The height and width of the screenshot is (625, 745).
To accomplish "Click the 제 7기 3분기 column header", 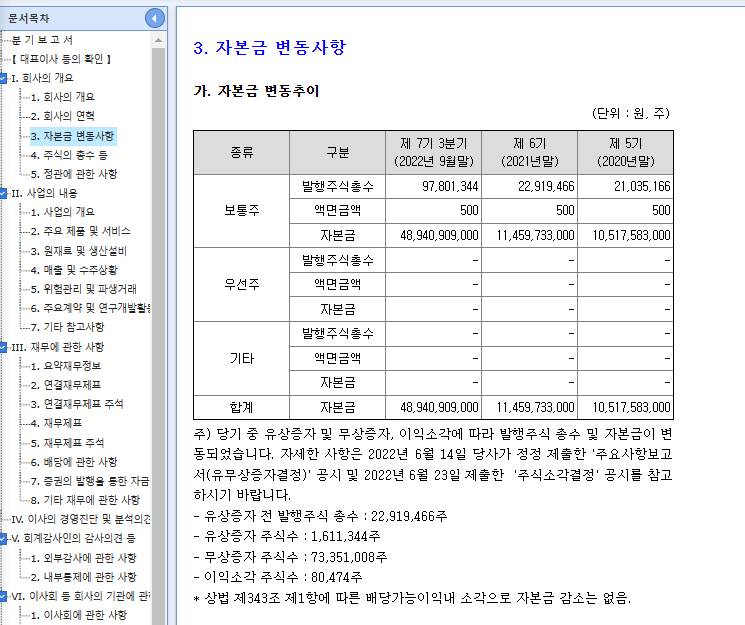I will coord(434,152).
